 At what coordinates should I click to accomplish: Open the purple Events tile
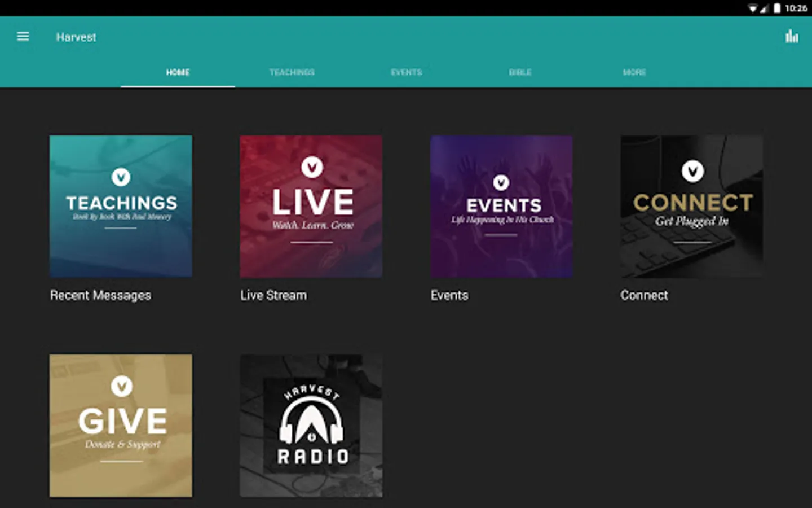pos(501,206)
